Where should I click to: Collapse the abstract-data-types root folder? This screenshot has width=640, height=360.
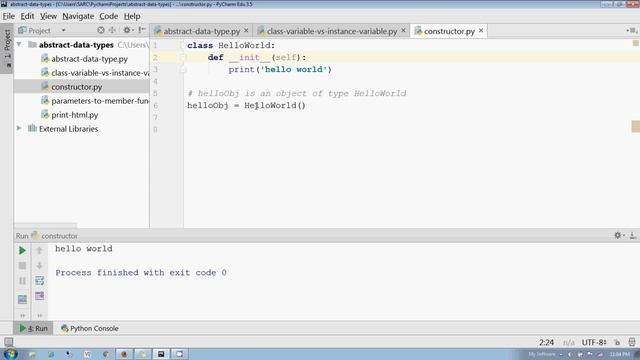coord(19,44)
